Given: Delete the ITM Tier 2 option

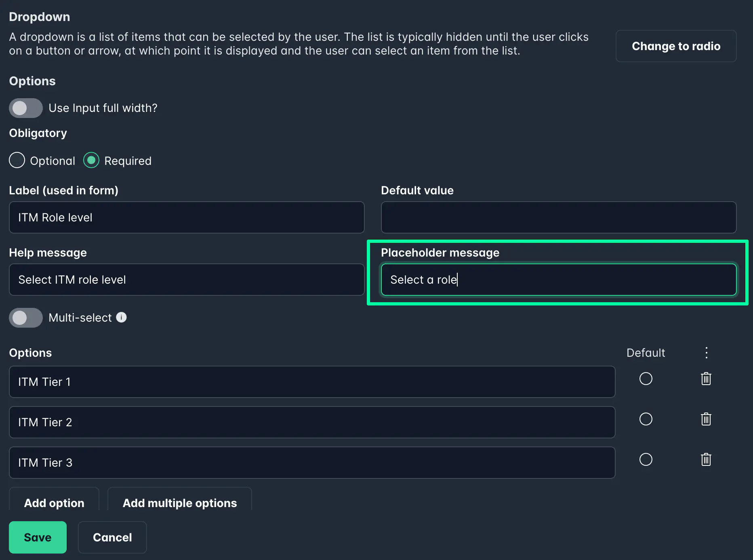Looking at the screenshot, I should pyautogui.click(x=706, y=419).
